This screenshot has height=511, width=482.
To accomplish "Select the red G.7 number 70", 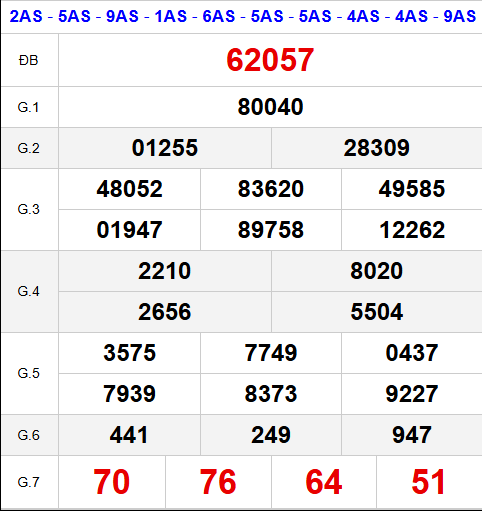I will 111,482.
